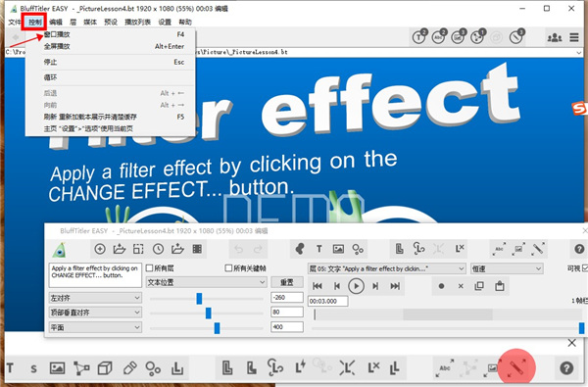This screenshot has width=588, height=387.
Task: Open the 恒速 speed dropdown
Action: tap(507, 268)
